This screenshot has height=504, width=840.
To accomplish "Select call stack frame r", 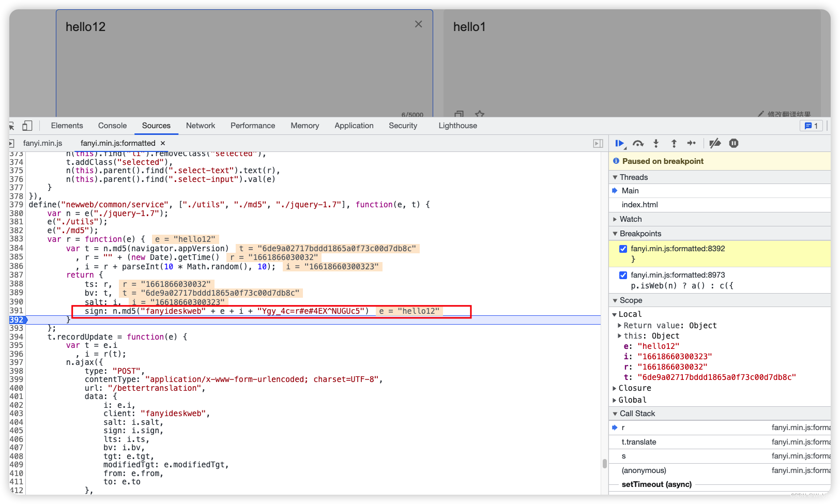I will click(x=720, y=427).
